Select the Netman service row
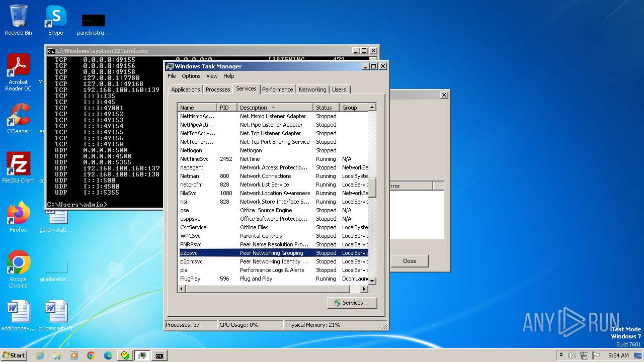 [x=274, y=176]
